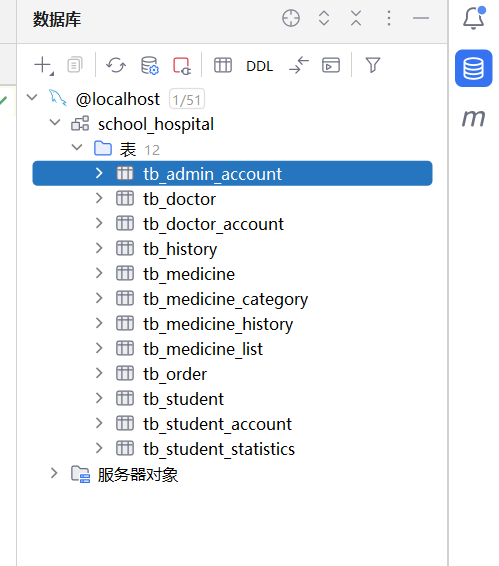Toggle the Database tool window sidebar button
Image resolution: width=499 pixels, height=566 pixels.
[474, 68]
